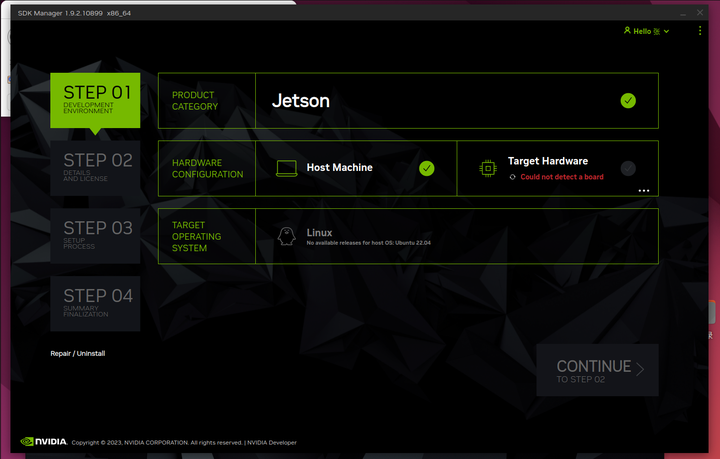Open the Repair / Uninstall link

78,353
